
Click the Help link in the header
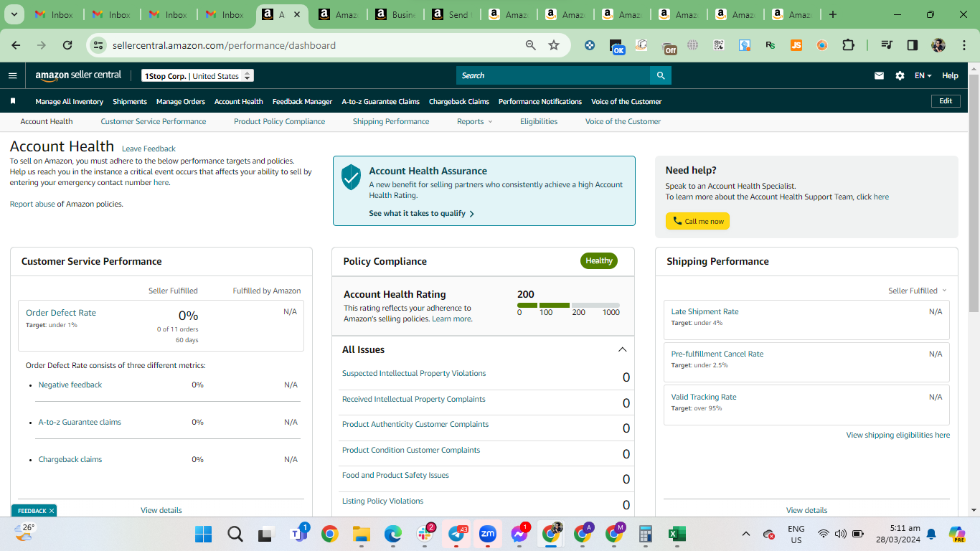coord(950,75)
